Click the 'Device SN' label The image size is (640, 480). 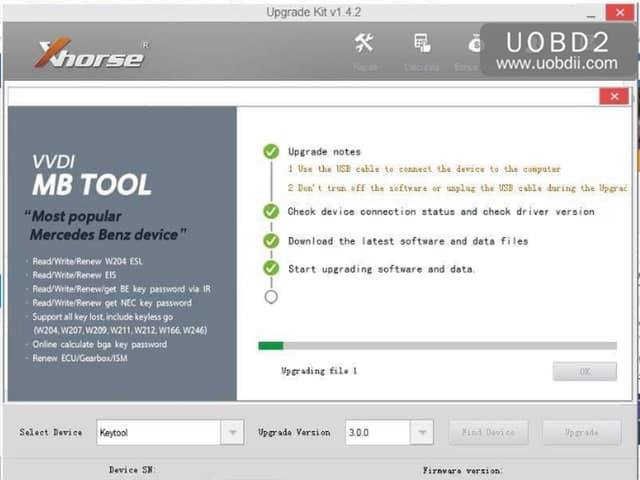131,470
